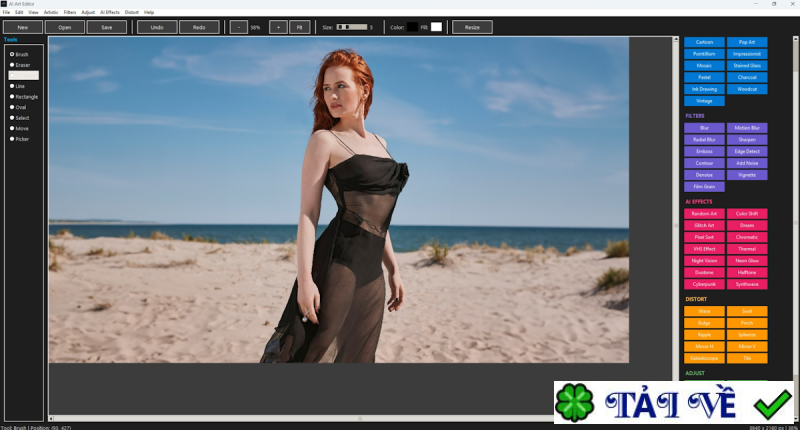Apply the Night Vision AI effect
Screen dimensions: 800x430
704,260
